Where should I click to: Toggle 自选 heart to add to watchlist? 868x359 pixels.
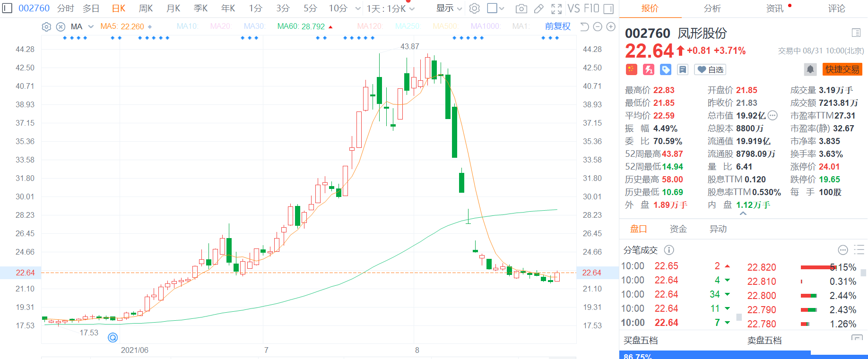[710, 69]
